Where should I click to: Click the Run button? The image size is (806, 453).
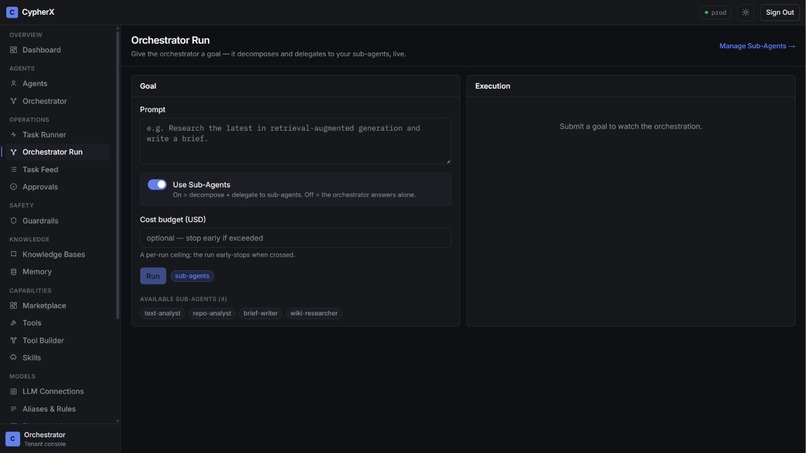click(153, 276)
